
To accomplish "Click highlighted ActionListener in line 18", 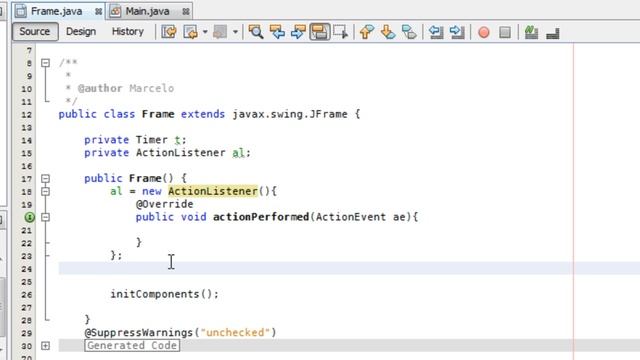I will tap(213, 191).
